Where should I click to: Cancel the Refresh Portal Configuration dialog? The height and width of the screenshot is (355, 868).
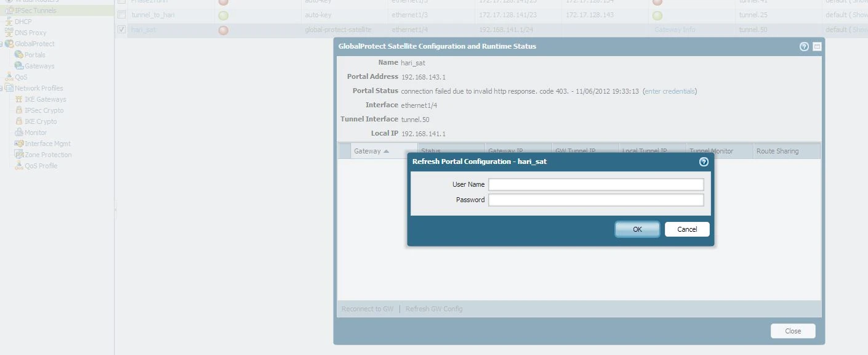(687, 229)
